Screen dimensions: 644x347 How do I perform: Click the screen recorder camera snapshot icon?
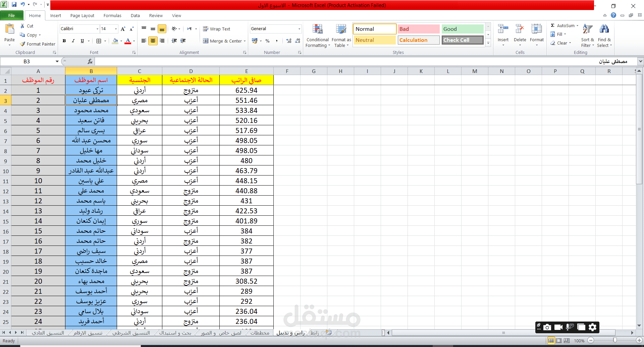pos(547,327)
